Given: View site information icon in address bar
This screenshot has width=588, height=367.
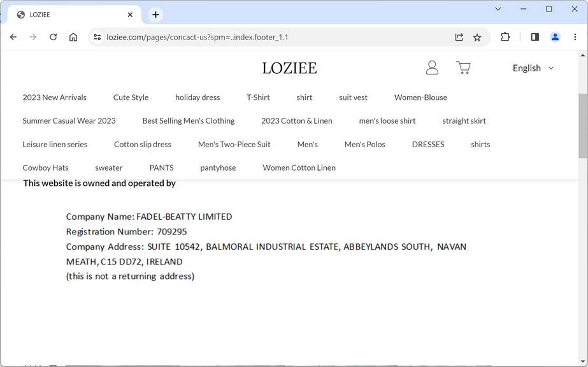Looking at the screenshot, I should tap(97, 37).
